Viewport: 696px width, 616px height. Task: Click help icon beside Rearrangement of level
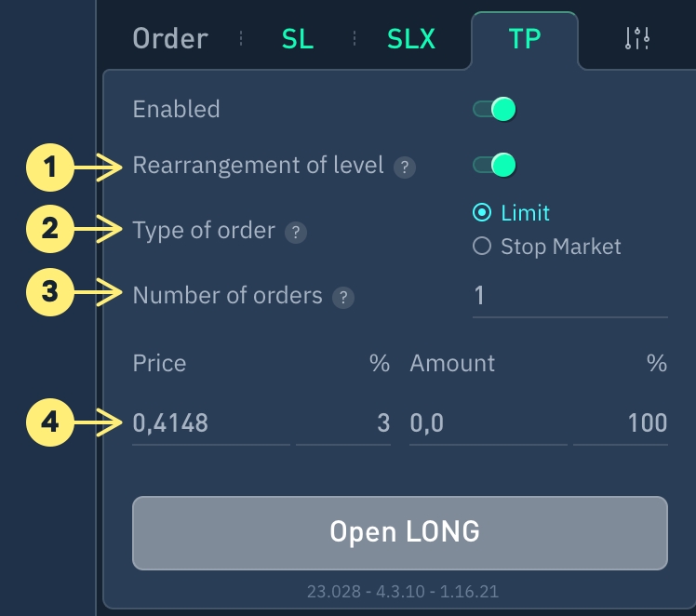coord(405,167)
